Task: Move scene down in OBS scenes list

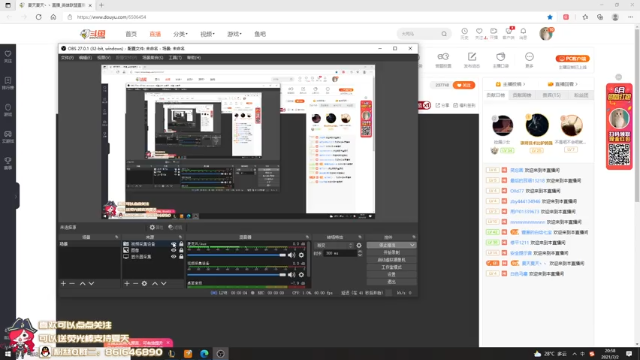Action: [91, 283]
